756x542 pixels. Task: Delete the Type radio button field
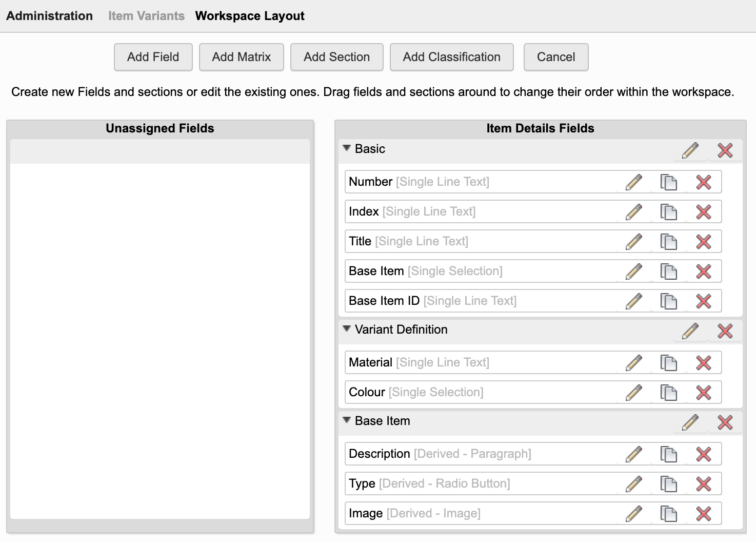click(703, 484)
